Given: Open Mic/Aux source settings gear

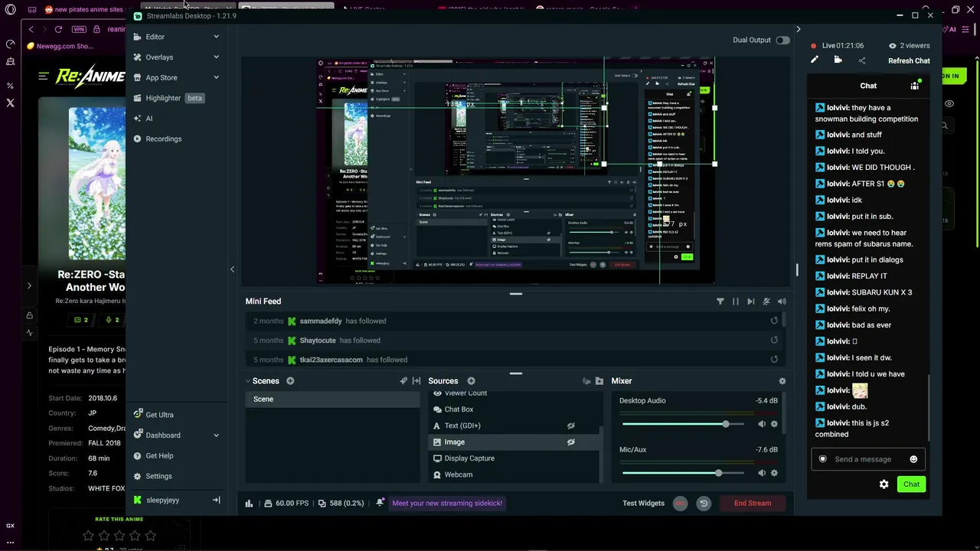Looking at the screenshot, I should point(774,473).
